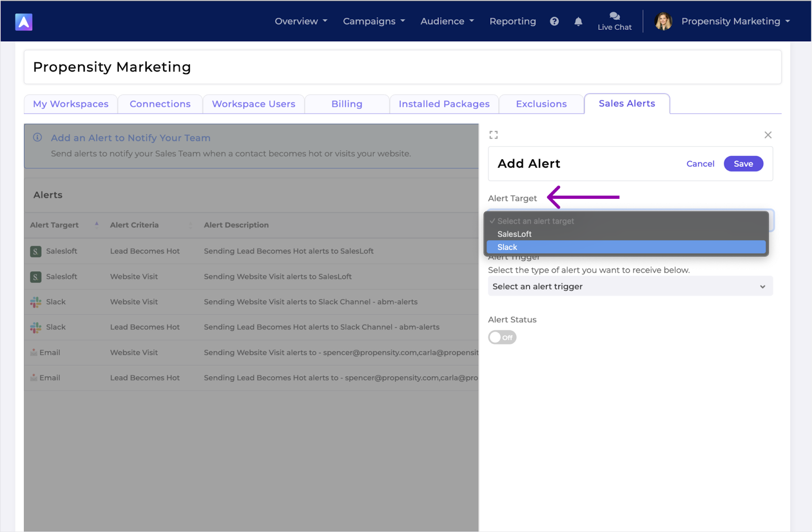Click info icon in Add an Alert banner
This screenshot has height=532, width=812.
[38, 137]
